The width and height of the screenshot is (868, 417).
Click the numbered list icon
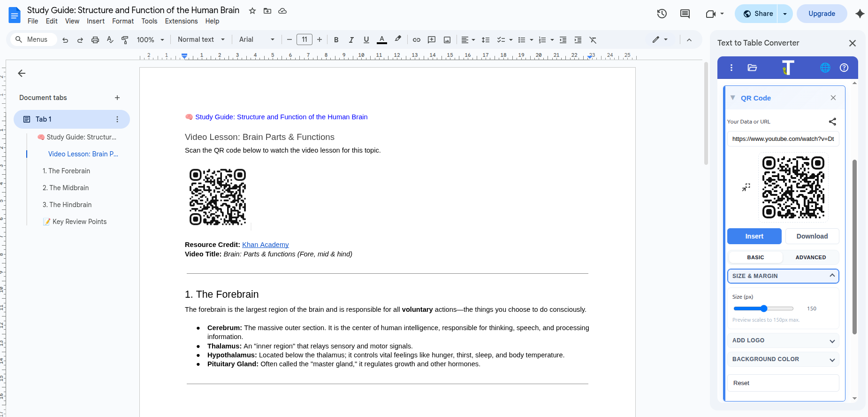[x=542, y=40]
